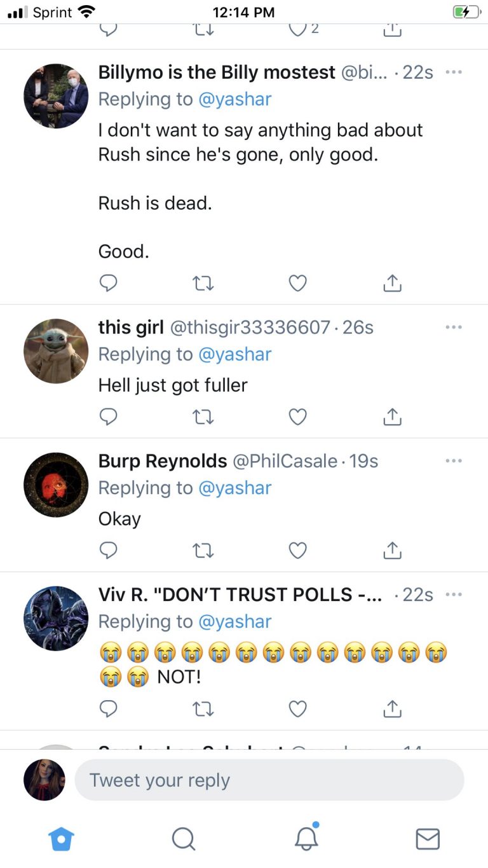The height and width of the screenshot is (868, 488).
Task: Expand options menu on Burp Reynolds' tweet
Action: click(453, 461)
